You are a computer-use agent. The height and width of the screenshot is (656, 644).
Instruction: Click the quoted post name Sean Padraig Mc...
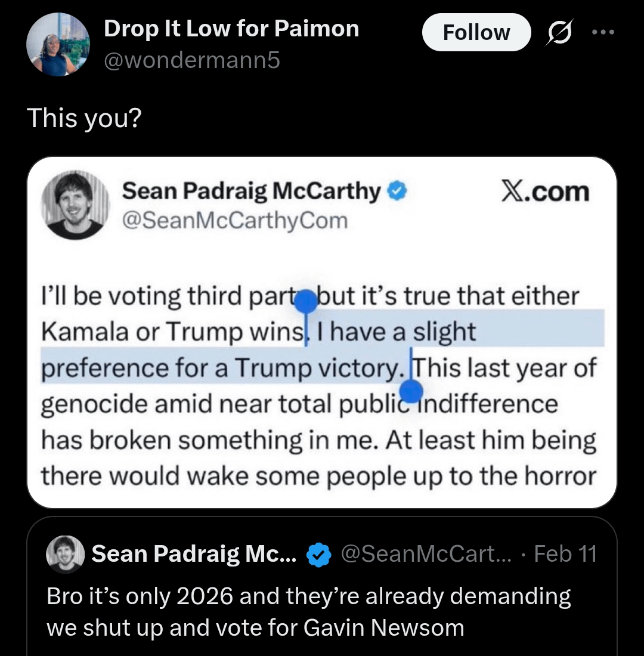[x=194, y=555]
